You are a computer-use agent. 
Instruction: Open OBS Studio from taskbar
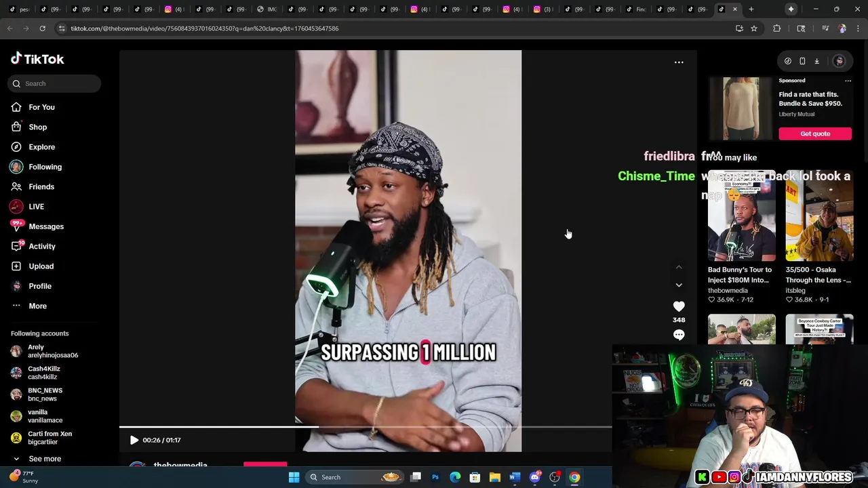click(x=555, y=477)
